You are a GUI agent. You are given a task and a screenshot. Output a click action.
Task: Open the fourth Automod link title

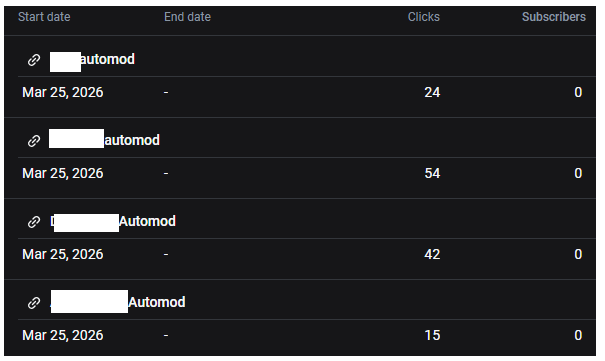(x=118, y=302)
